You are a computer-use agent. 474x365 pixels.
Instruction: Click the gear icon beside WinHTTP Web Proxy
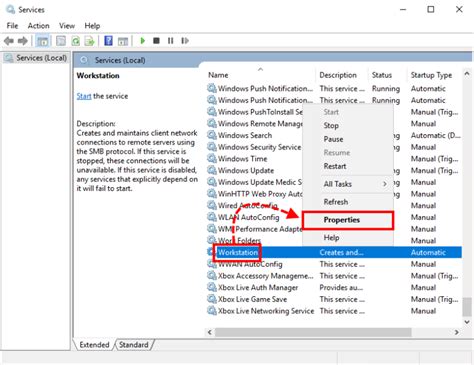[x=212, y=194]
